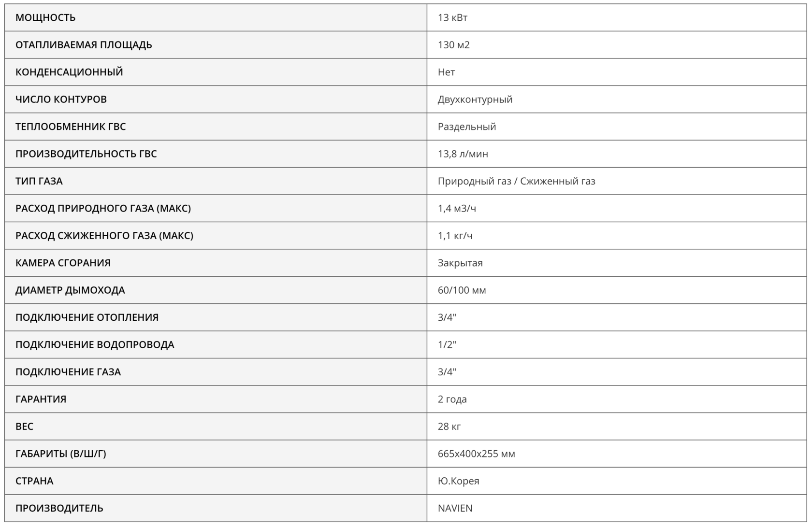Click the 13,8 л/мин value
This screenshot has height=527, width=812.
coord(463,154)
